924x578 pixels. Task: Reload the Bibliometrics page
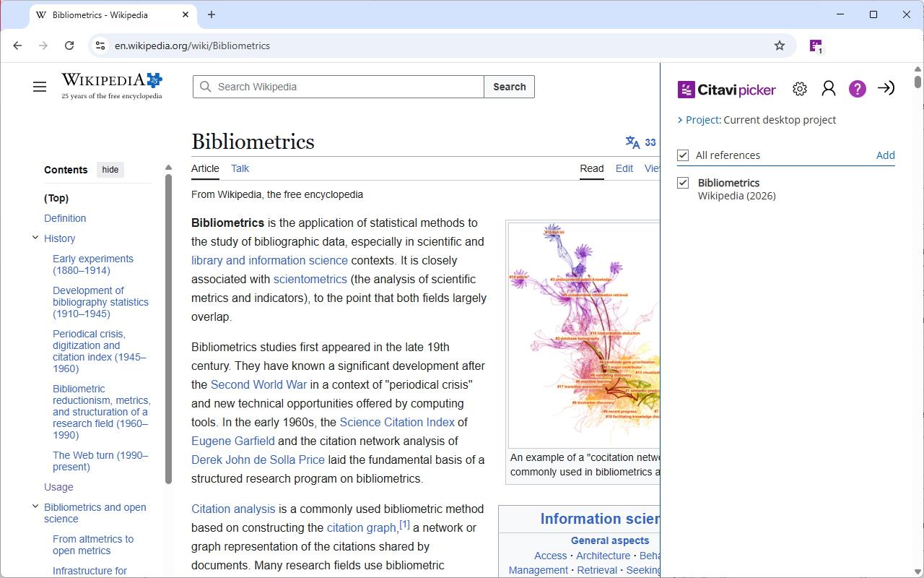pos(69,46)
